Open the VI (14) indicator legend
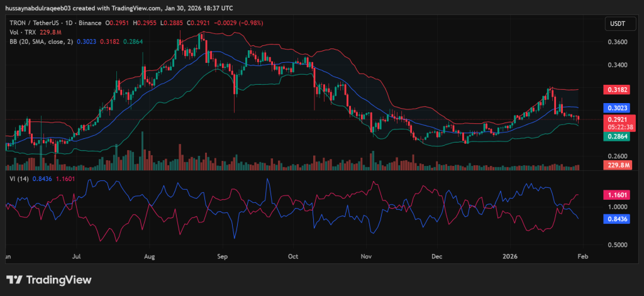 pyautogui.click(x=18, y=178)
